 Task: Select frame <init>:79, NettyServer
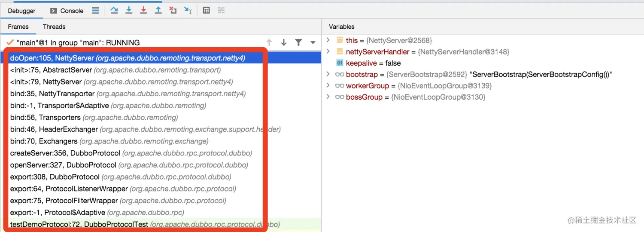tap(161, 82)
